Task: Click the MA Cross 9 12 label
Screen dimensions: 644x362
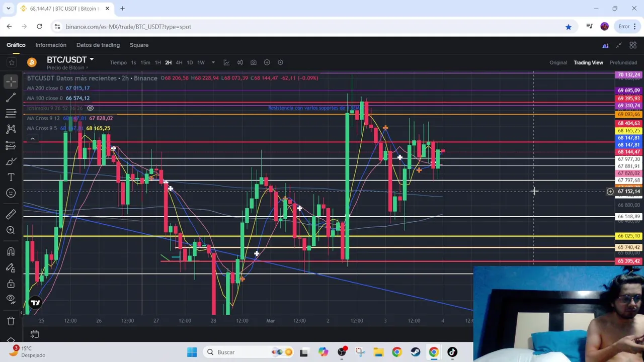Action: click(x=43, y=118)
